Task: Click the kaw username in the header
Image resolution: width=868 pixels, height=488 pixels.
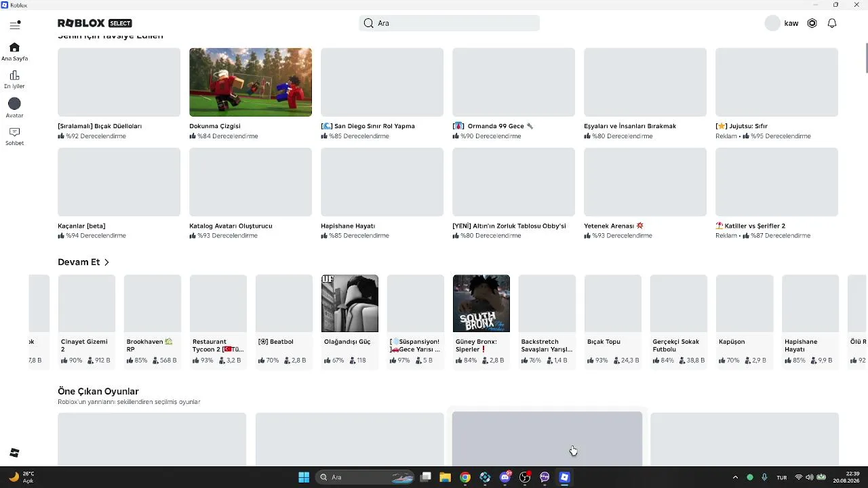Action: (x=791, y=23)
